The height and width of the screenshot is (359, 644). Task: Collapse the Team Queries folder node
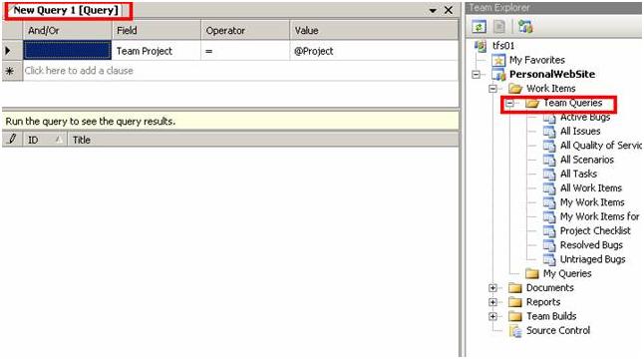coord(509,103)
